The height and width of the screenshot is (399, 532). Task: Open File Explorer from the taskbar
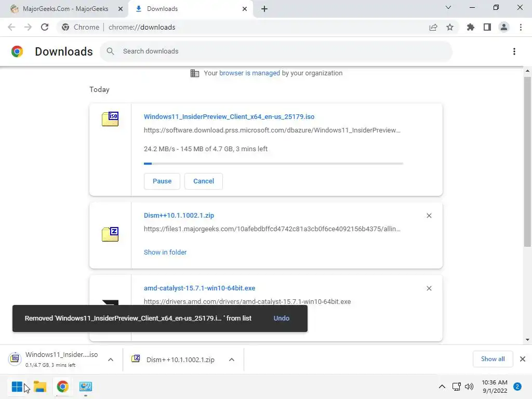click(40, 387)
